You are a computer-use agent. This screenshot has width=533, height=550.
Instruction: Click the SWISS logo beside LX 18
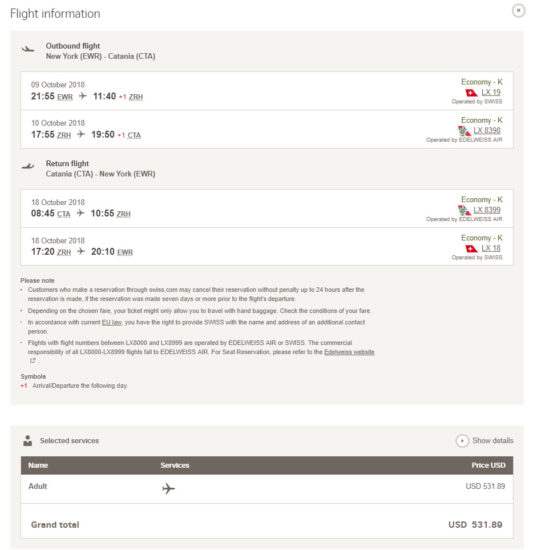tap(471, 249)
